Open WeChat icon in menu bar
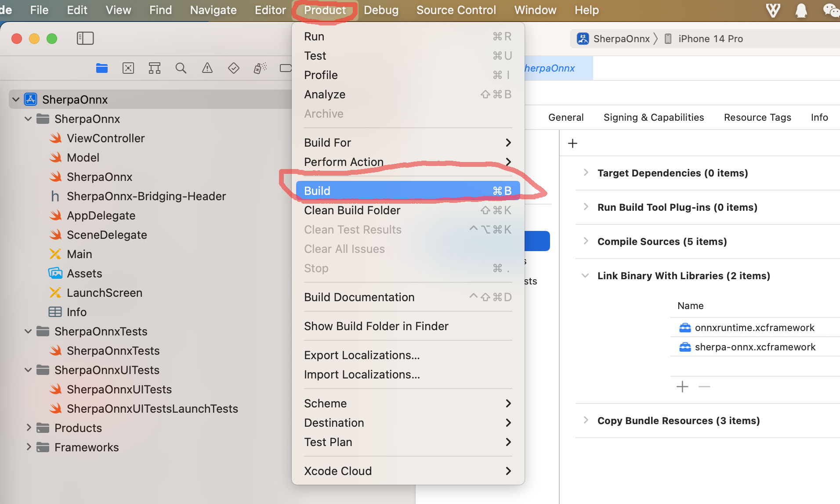Screen dimensions: 840x504 (831, 10)
